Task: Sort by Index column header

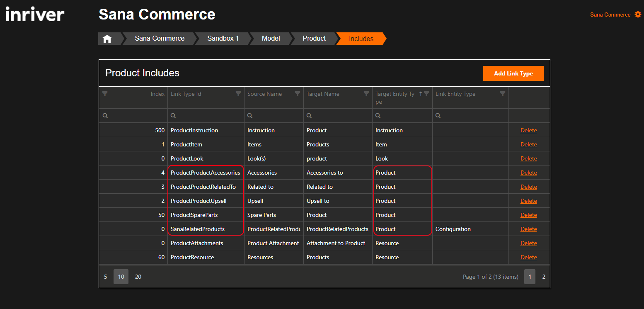Action: point(157,94)
